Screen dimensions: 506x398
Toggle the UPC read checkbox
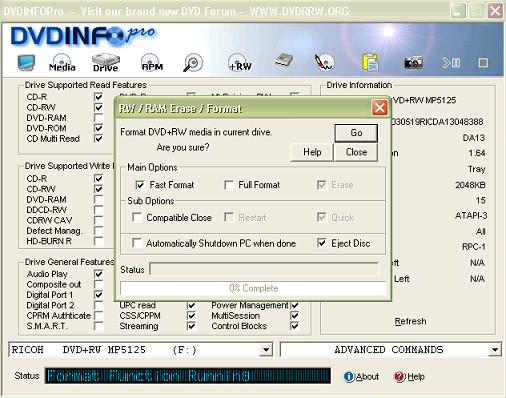(191, 305)
